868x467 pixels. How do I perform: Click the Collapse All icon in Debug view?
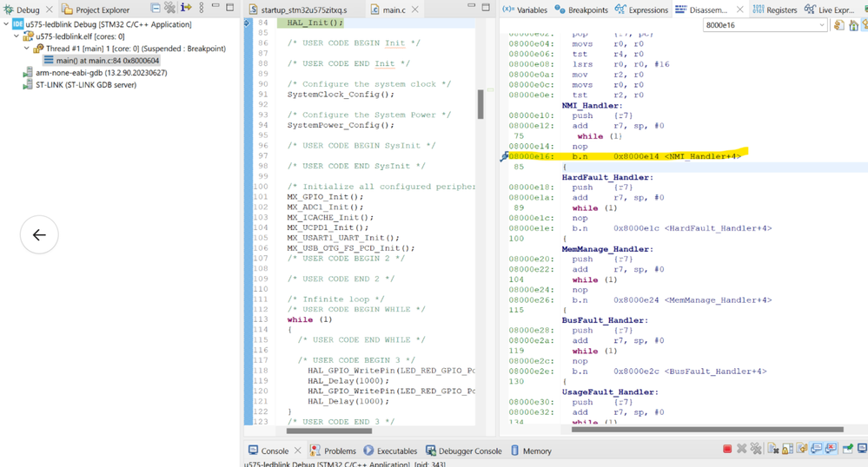pyautogui.click(x=155, y=9)
